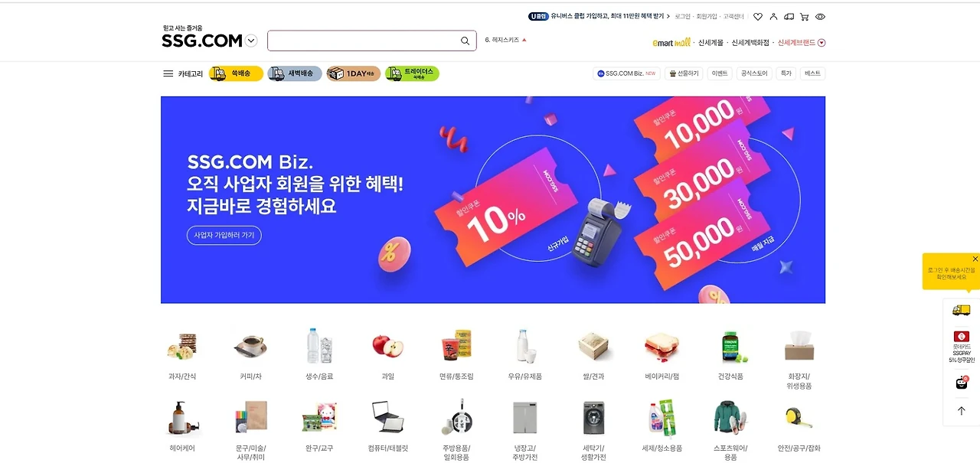This screenshot has width=980, height=463.
Task: Expand the 신세계브랜드 dropdown arrow
Action: point(822,43)
